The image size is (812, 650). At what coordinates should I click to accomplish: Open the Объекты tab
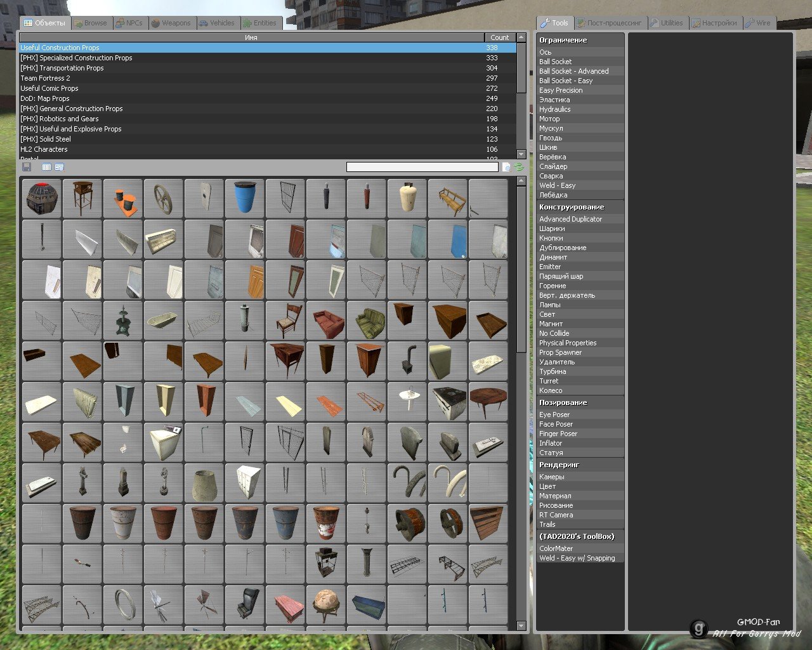pyautogui.click(x=44, y=23)
